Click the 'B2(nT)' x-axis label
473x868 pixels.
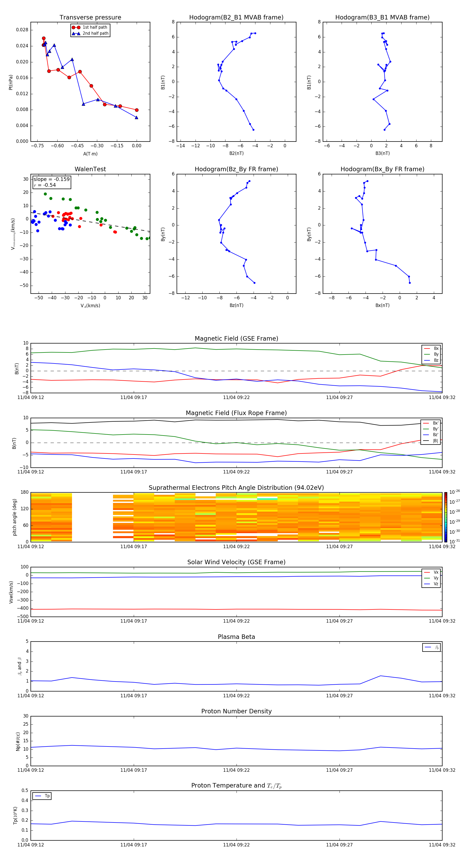(236, 153)
